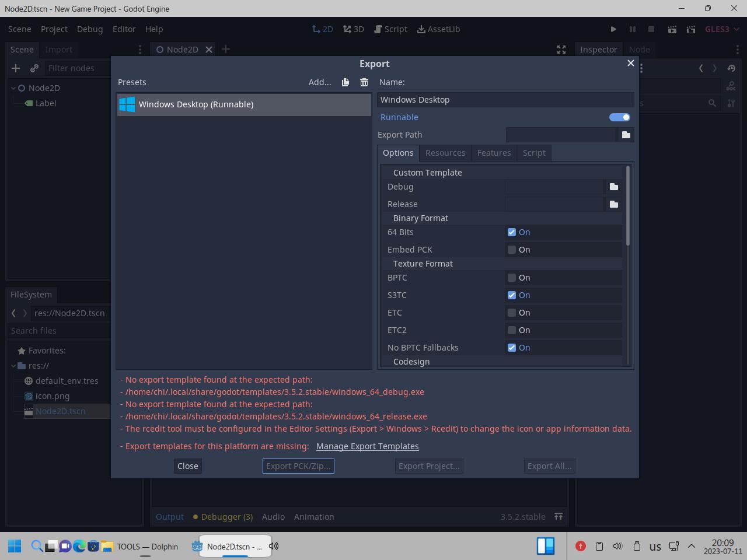Switch to the AssetLib workspace
Viewport: 747px width, 560px height.
click(439, 29)
